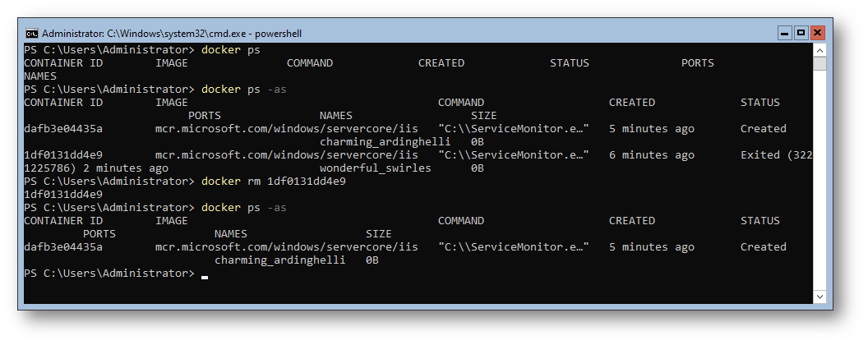Click the last 'docker ps -as' command
The width and height of the screenshot is (868, 345).
[x=244, y=208]
